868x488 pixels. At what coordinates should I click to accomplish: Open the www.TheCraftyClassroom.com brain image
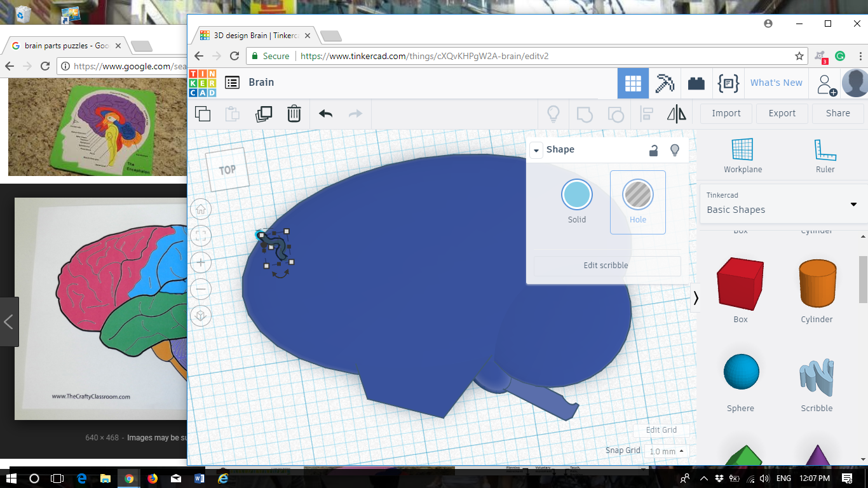click(x=101, y=309)
